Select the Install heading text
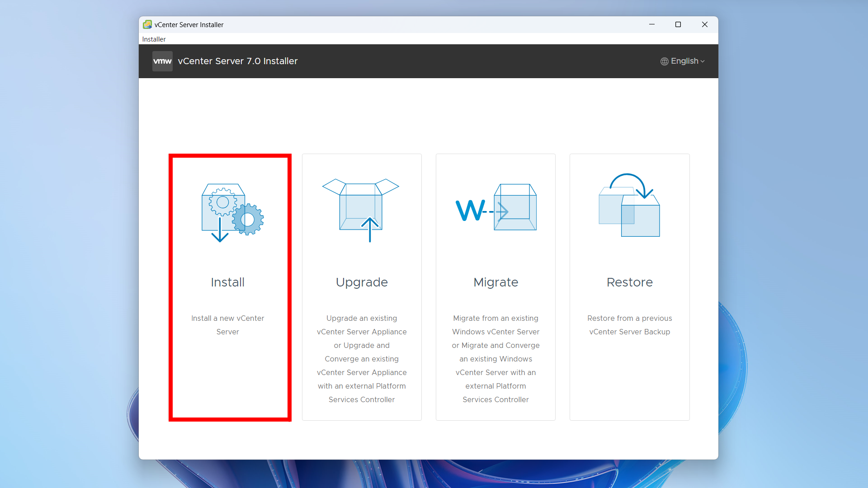 227,282
